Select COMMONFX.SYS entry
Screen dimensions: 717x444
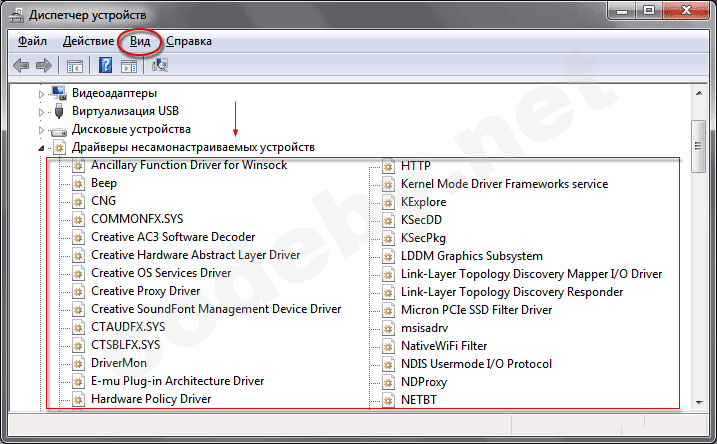coord(137,219)
